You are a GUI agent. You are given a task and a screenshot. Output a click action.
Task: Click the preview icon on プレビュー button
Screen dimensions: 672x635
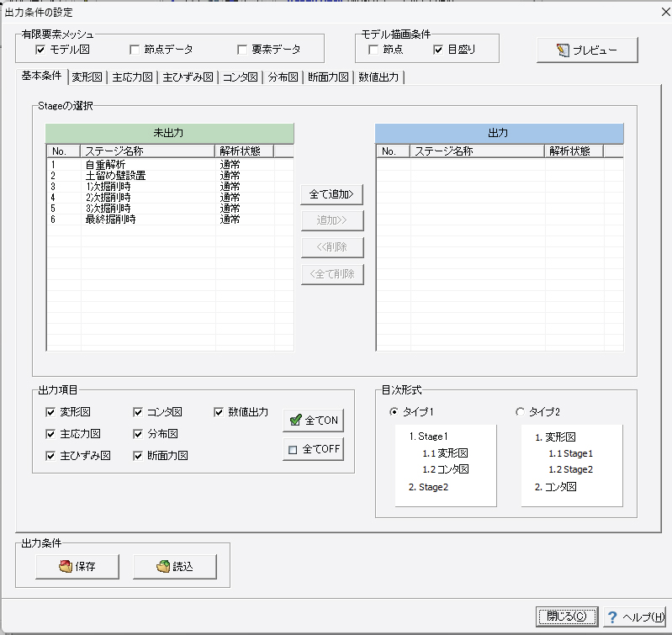564,50
